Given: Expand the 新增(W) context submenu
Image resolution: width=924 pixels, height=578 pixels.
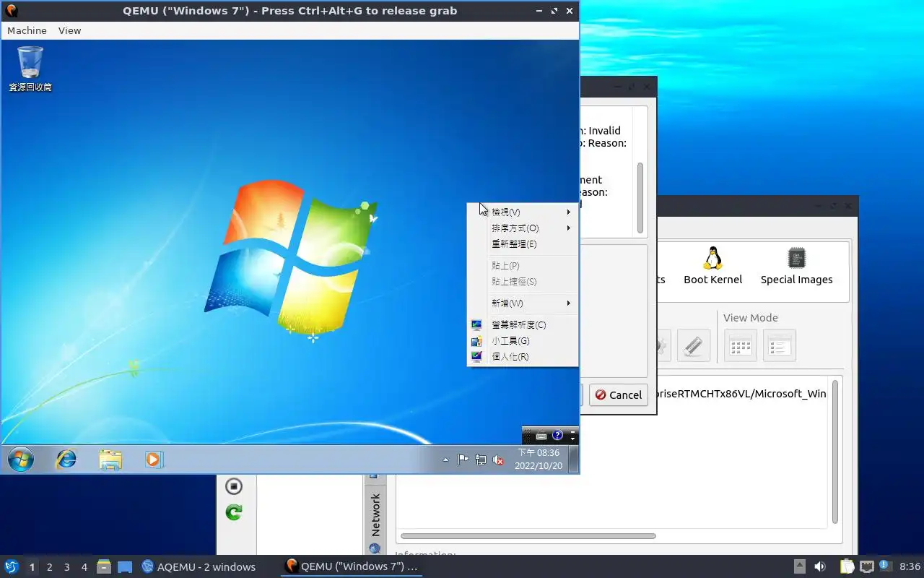Looking at the screenshot, I should click(x=523, y=303).
